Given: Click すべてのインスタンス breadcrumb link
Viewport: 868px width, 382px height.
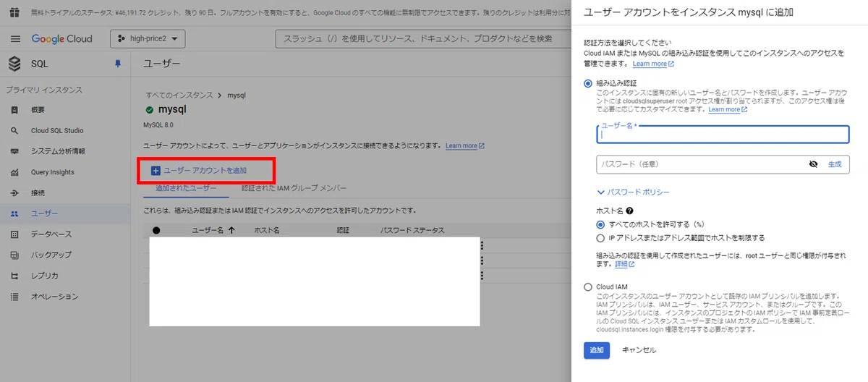Looking at the screenshot, I should point(179,95).
